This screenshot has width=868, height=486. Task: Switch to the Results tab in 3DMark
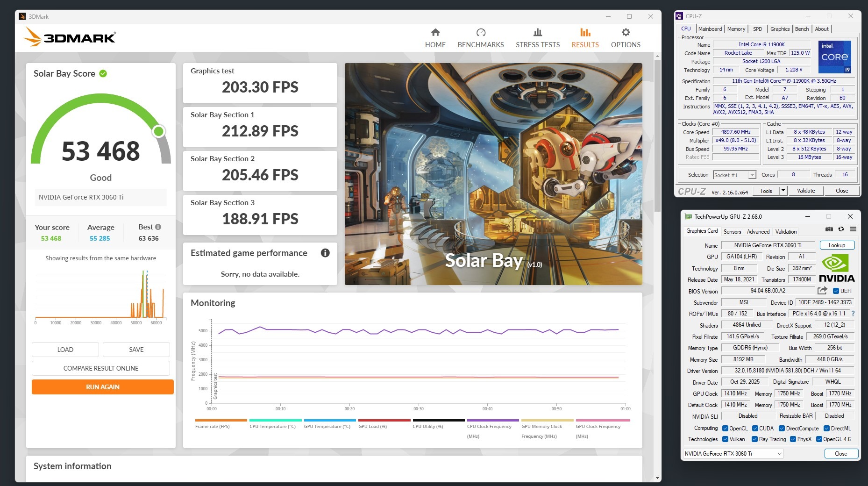click(585, 38)
